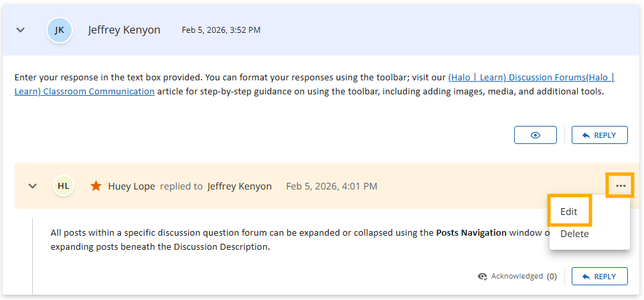Click the orange star icon next to Huey Lope
Image resolution: width=644 pixels, height=300 pixels.
[96, 185]
